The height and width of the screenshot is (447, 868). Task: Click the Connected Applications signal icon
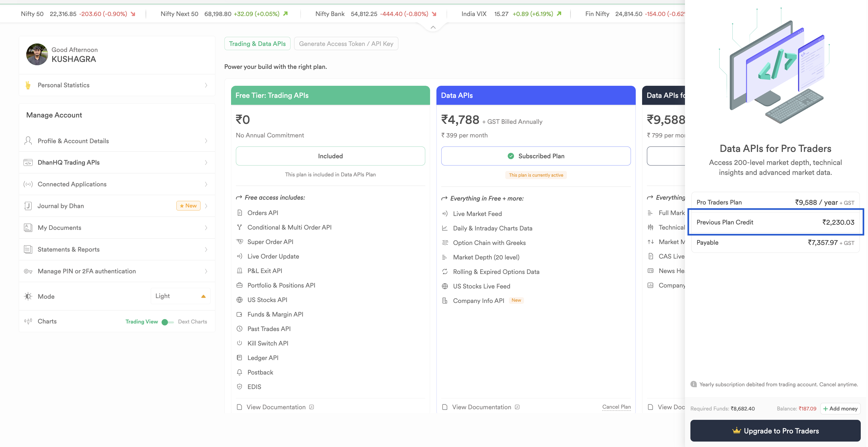[28, 184]
